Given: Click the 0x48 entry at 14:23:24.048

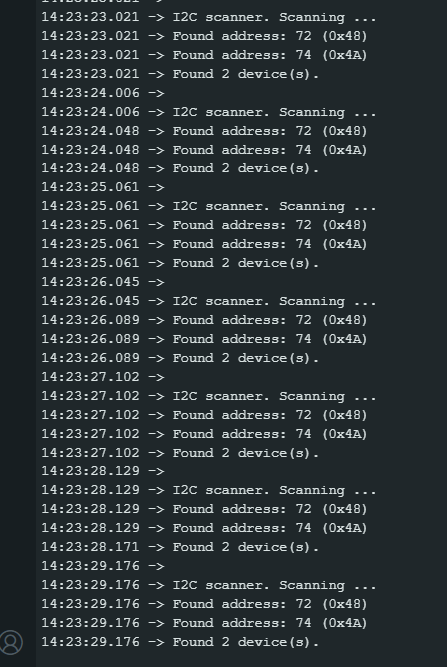Looking at the screenshot, I should 204,131.
